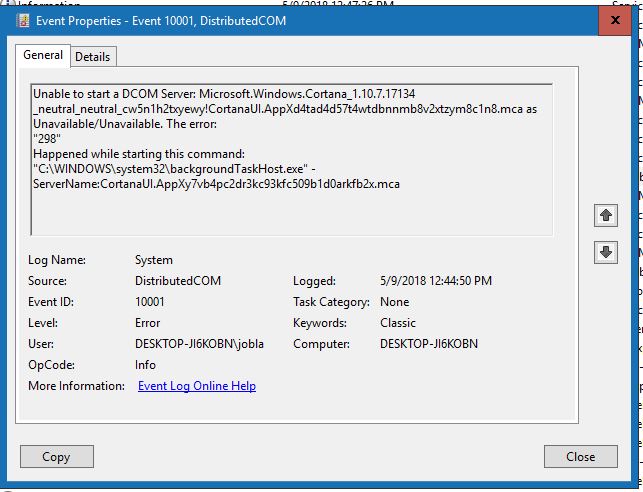Click the Log Name value System

coord(154,260)
